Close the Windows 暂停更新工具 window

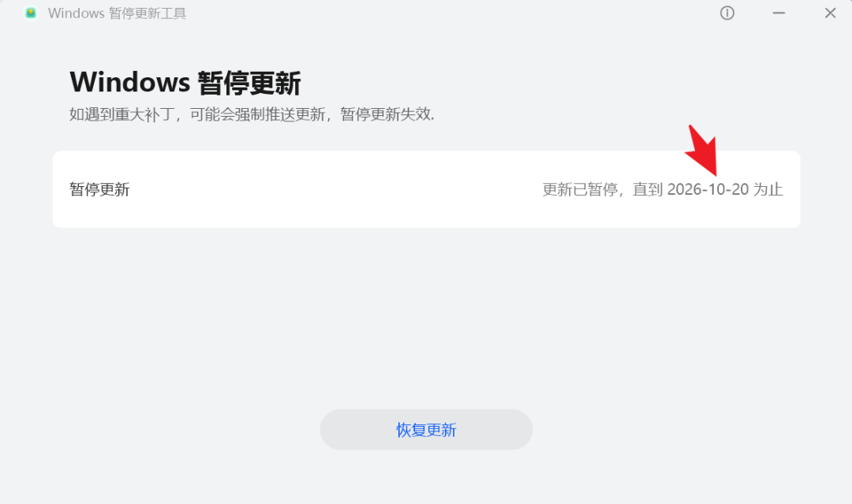click(830, 13)
